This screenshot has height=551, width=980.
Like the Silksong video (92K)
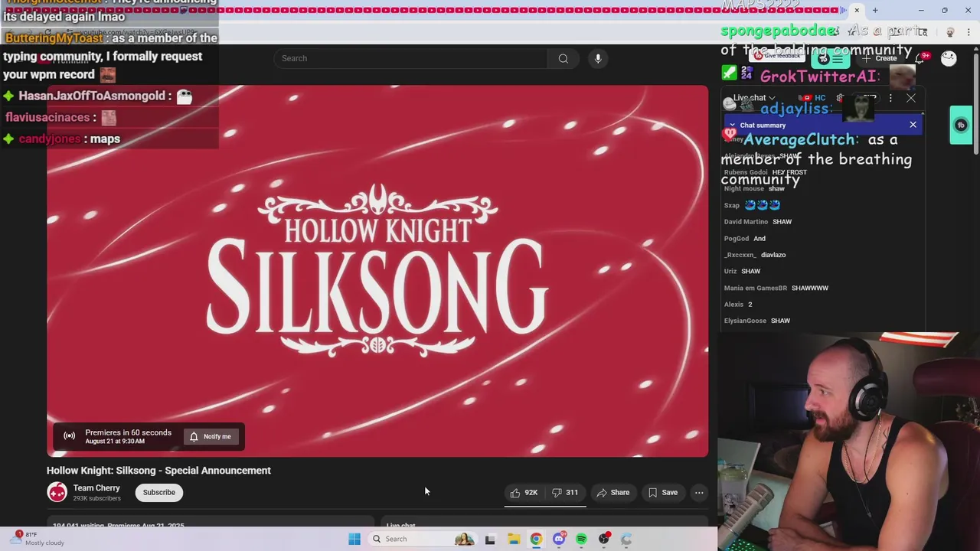point(524,493)
